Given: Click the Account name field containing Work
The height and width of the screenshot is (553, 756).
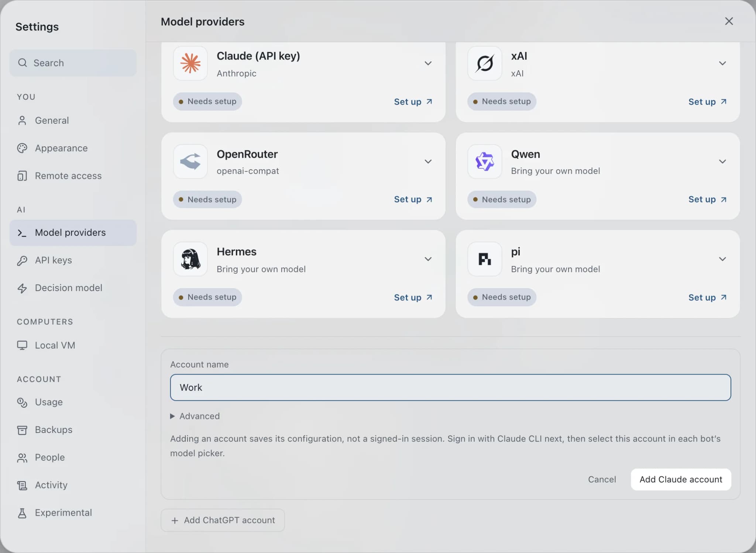Looking at the screenshot, I should pos(450,388).
